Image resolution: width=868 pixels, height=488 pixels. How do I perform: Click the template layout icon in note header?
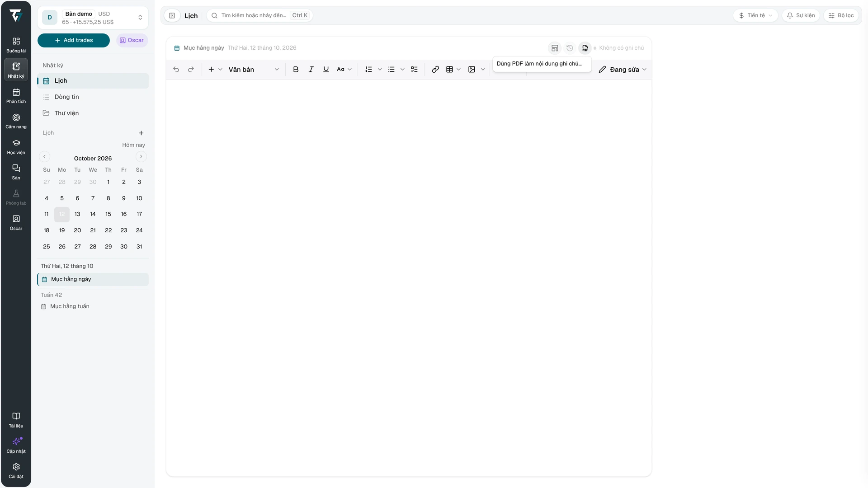[555, 48]
